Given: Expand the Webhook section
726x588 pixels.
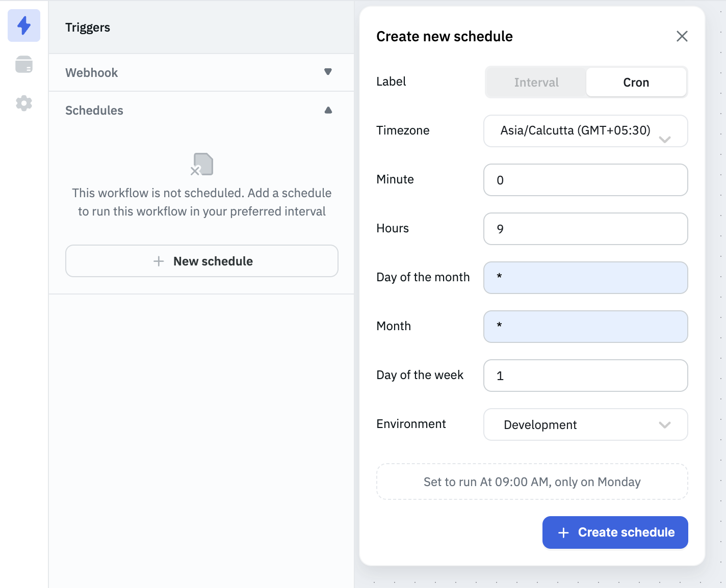Looking at the screenshot, I should [x=328, y=72].
